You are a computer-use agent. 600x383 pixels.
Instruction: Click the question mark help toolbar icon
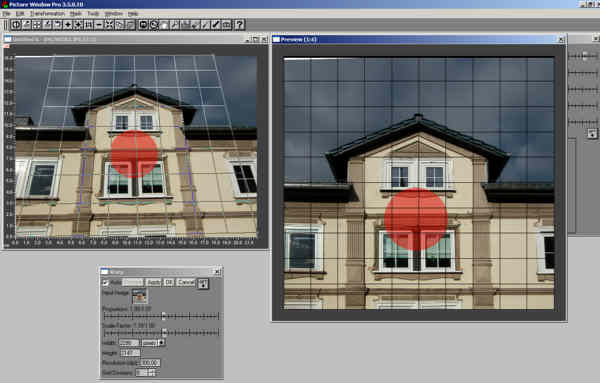(x=239, y=25)
